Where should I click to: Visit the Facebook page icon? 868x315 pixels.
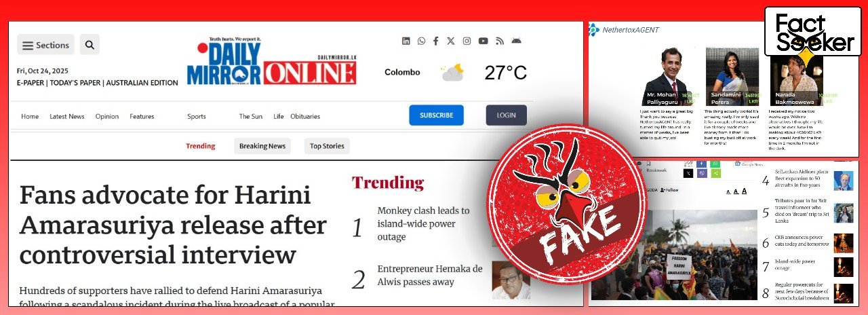(435, 41)
